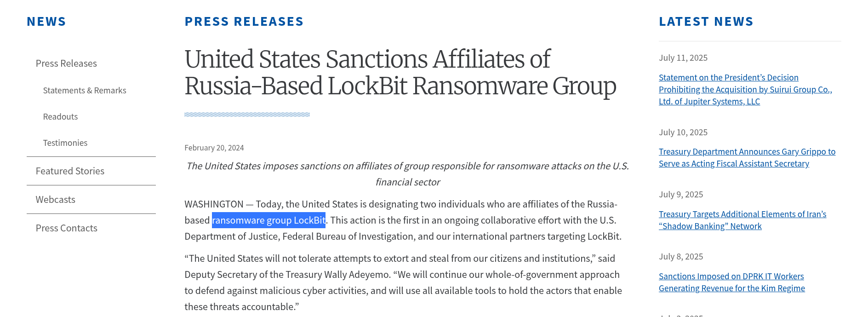Go to Statements & Remarks section
This screenshot has height=317, width=868.
pyautogui.click(x=85, y=91)
